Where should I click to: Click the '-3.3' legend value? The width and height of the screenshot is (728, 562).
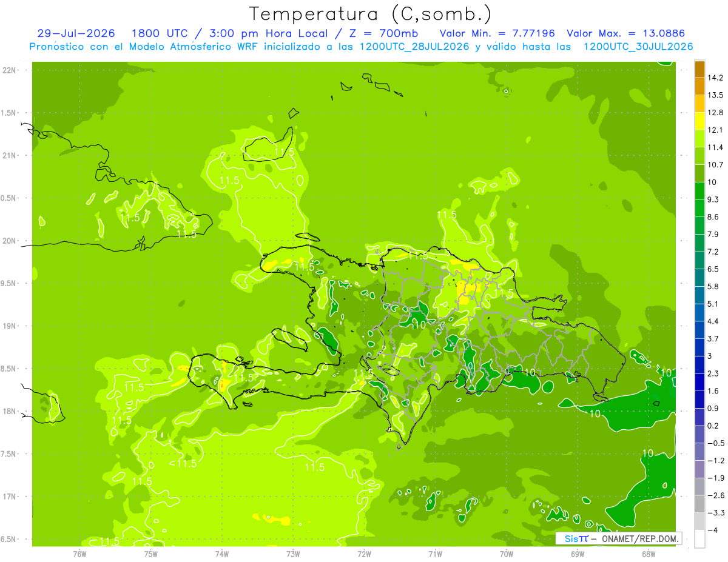point(716,513)
